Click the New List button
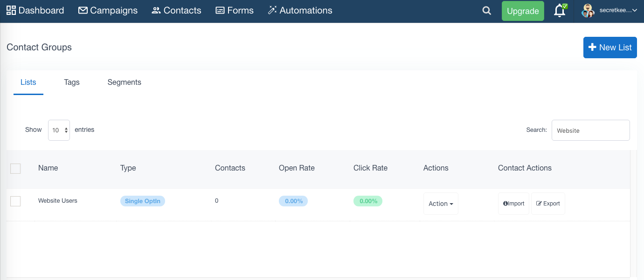 pos(610,48)
